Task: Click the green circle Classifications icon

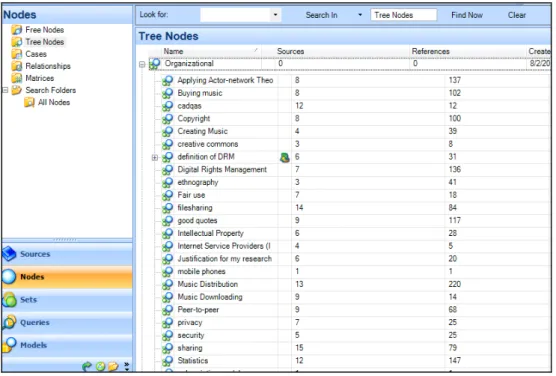Action: pyautogui.click(x=101, y=366)
